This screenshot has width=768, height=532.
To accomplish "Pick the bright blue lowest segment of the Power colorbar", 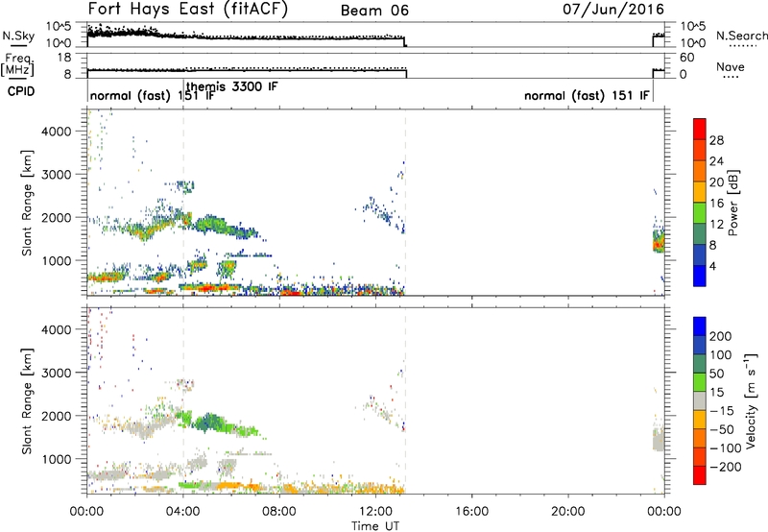I will [700, 276].
